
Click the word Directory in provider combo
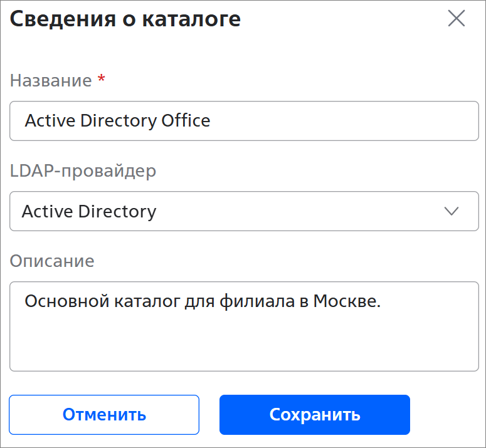pos(117,212)
